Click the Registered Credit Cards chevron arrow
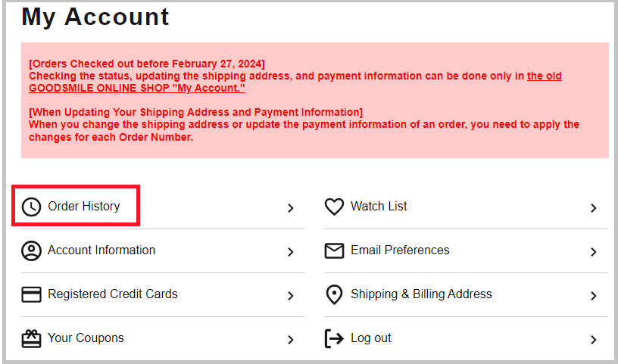The height and width of the screenshot is (364, 618). pos(291,296)
